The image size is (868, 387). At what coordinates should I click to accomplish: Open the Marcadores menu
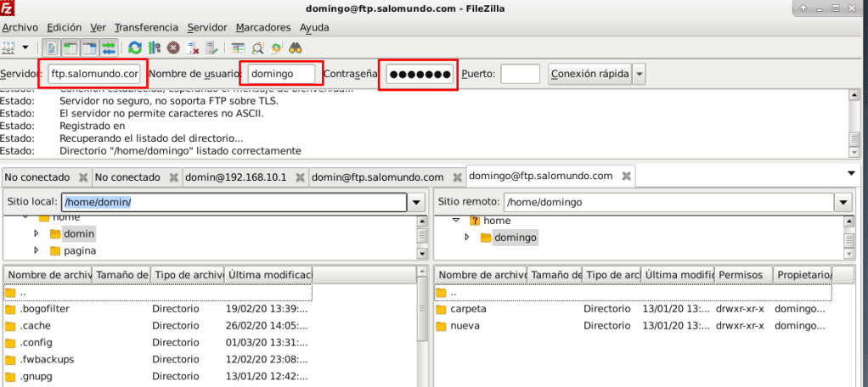(x=263, y=27)
